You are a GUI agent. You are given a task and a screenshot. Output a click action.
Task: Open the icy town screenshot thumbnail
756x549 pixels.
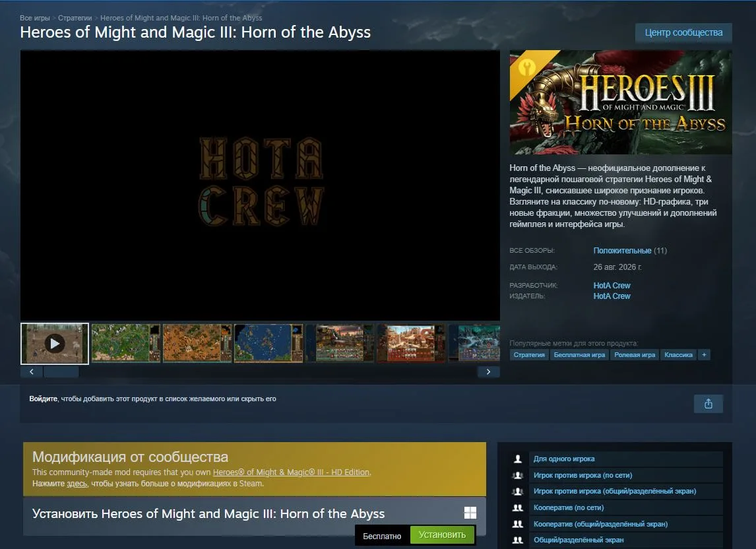coord(474,344)
